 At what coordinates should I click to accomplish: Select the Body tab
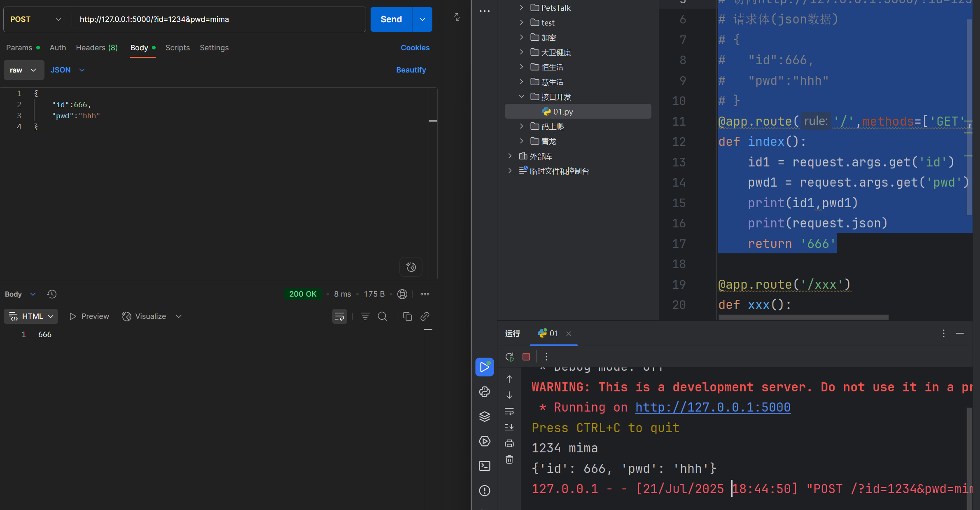(x=143, y=48)
